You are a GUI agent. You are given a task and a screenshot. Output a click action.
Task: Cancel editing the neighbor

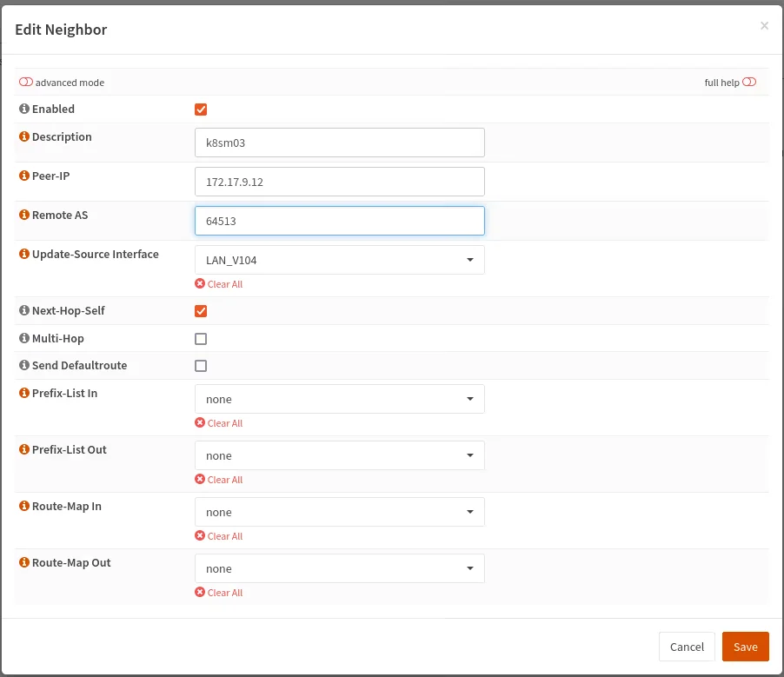click(687, 647)
